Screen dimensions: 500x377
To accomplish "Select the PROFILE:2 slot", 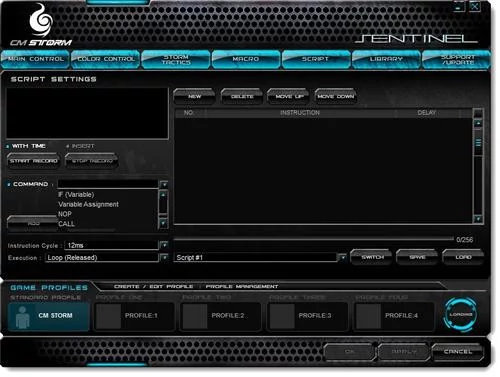I will tap(221, 316).
